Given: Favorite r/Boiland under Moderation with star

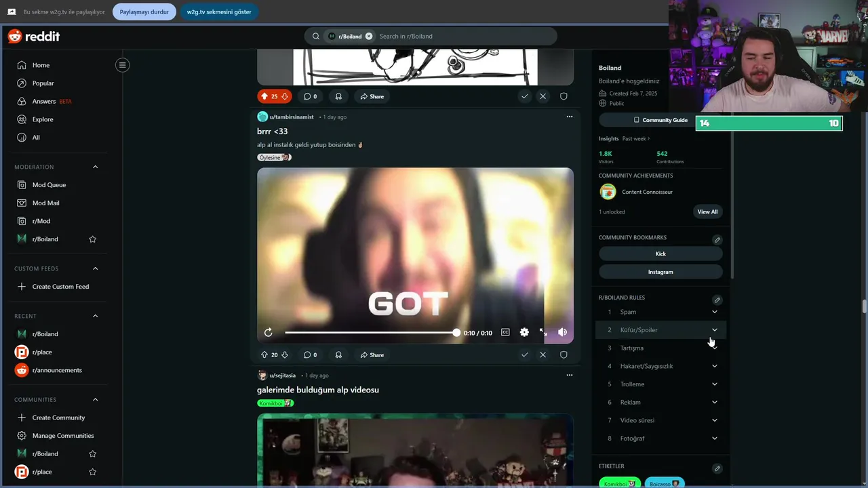Looking at the screenshot, I should [93, 239].
